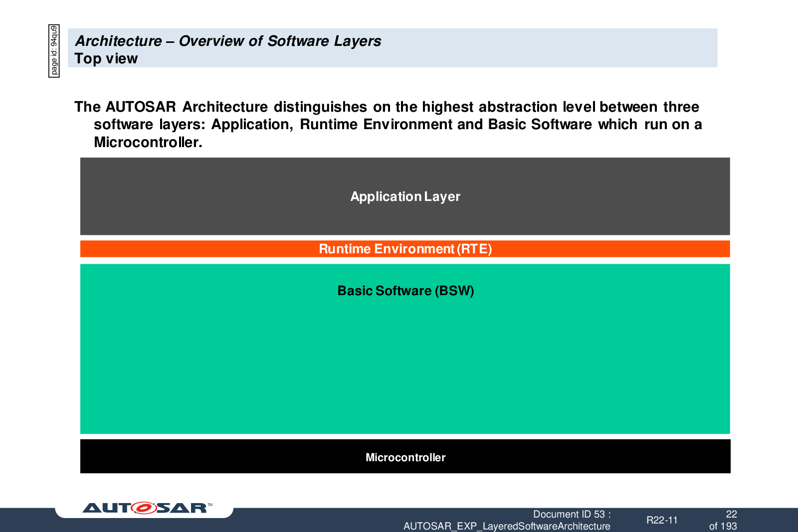This screenshot has width=798, height=532.
Task: Click the word 'Microcontroller.' ending the paragraph
Action: (148, 142)
